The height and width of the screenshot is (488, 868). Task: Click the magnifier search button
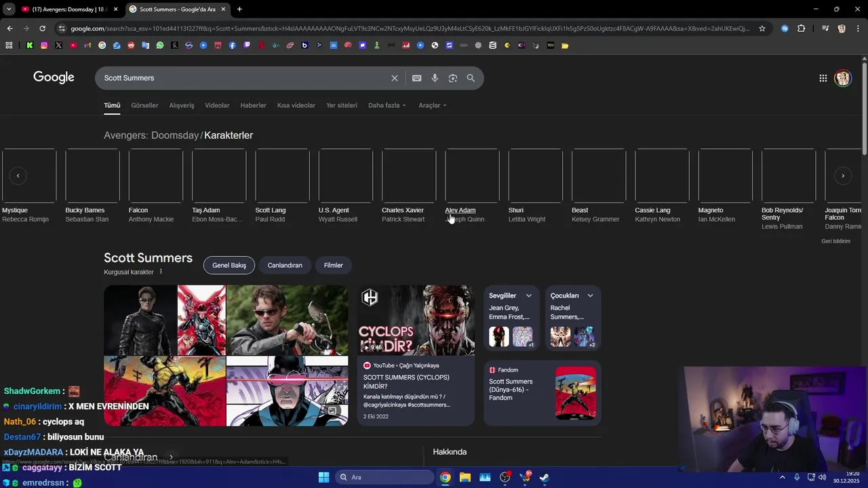(471, 78)
